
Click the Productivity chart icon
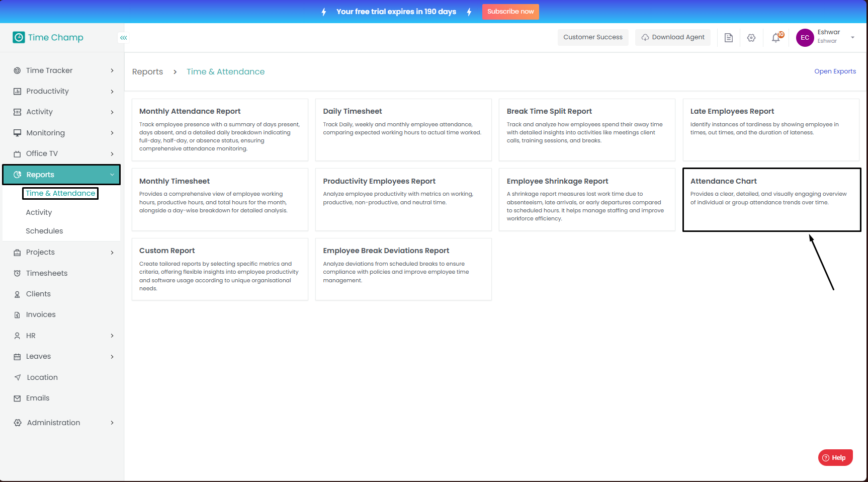[17, 91]
